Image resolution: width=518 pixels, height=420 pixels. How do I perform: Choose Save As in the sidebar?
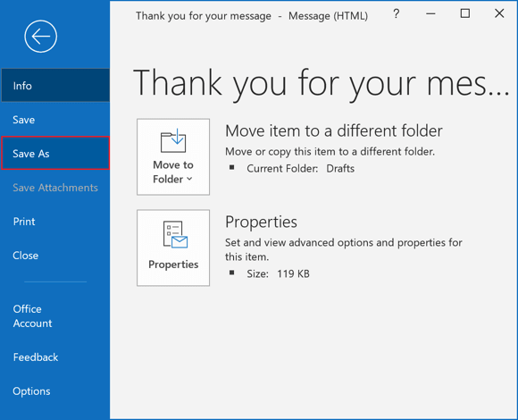click(x=55, y=154)
